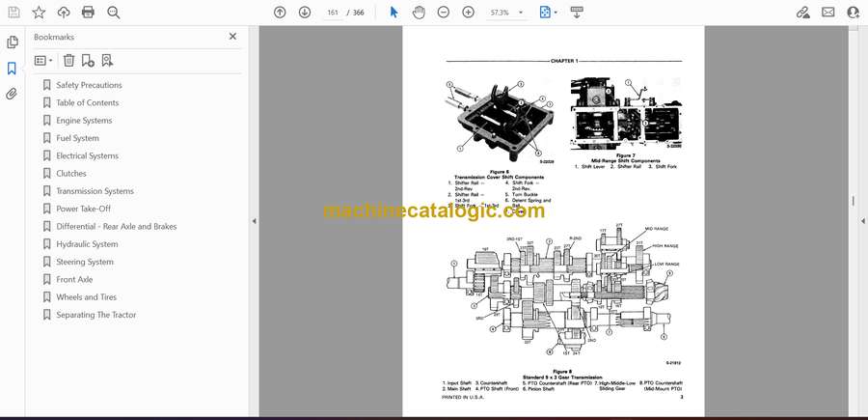
Task: Click the page number input field
Action: pos(333,13)
